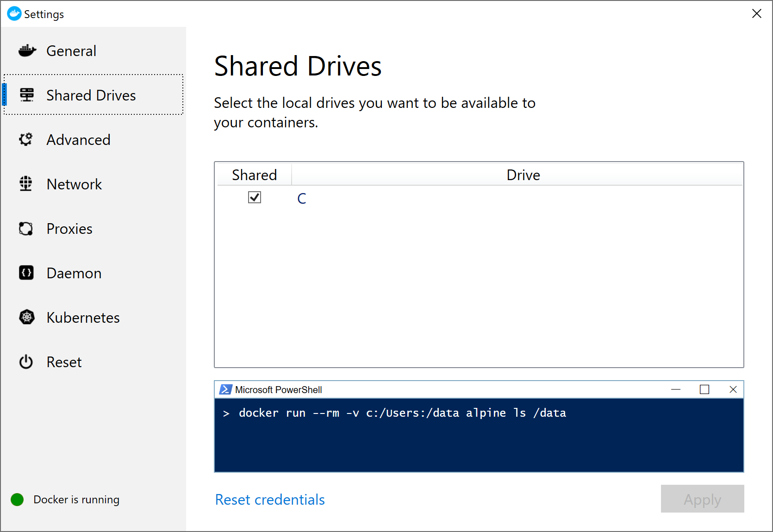773x532 pixels.
Task: Click the Drive column header
Action: [523, 175]
